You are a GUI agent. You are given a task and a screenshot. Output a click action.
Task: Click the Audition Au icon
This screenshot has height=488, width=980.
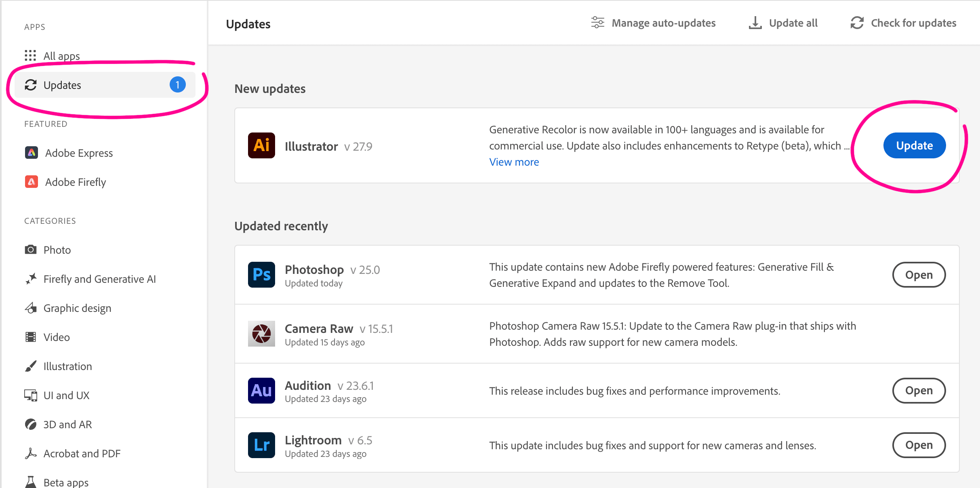[261, 391]
